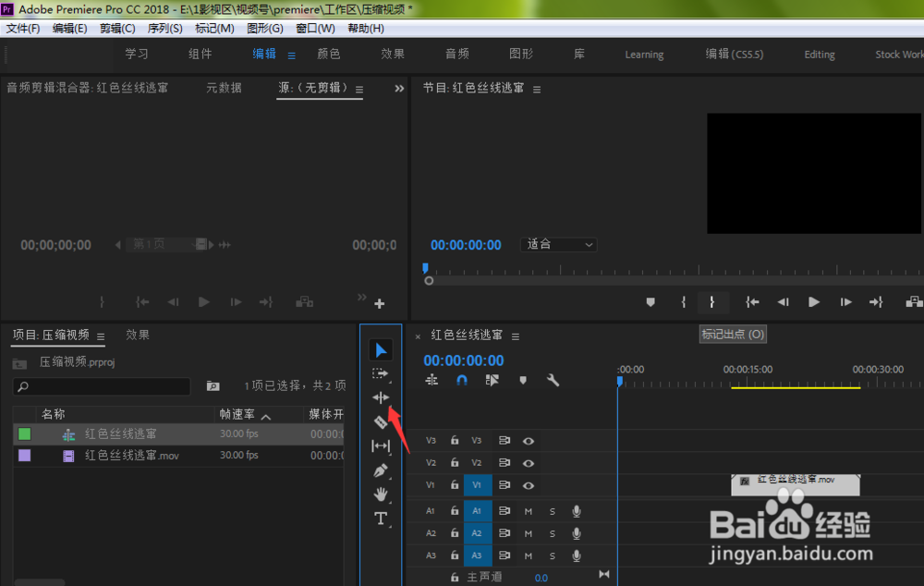Create new bin from search icon

pyautogui.click(x=213, y=386)
